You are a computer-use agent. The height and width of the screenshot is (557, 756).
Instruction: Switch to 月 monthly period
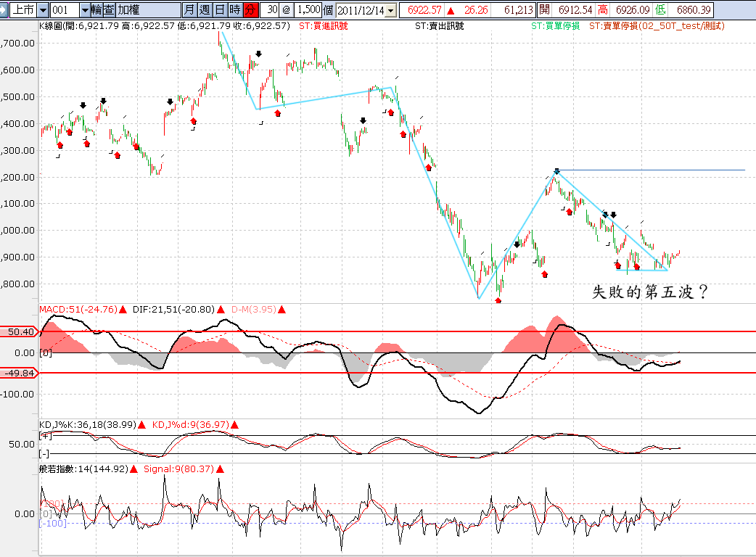coord(189,9)
